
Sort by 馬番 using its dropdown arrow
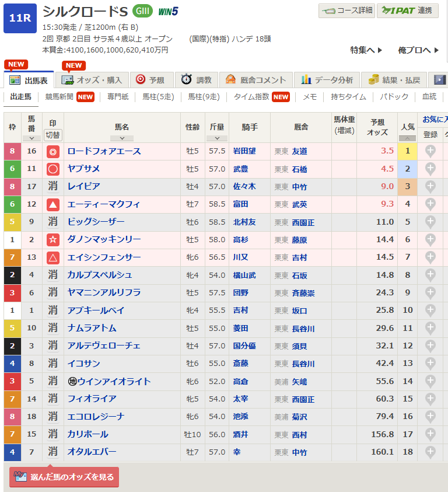pyautogui.click(x=32, y=138)
